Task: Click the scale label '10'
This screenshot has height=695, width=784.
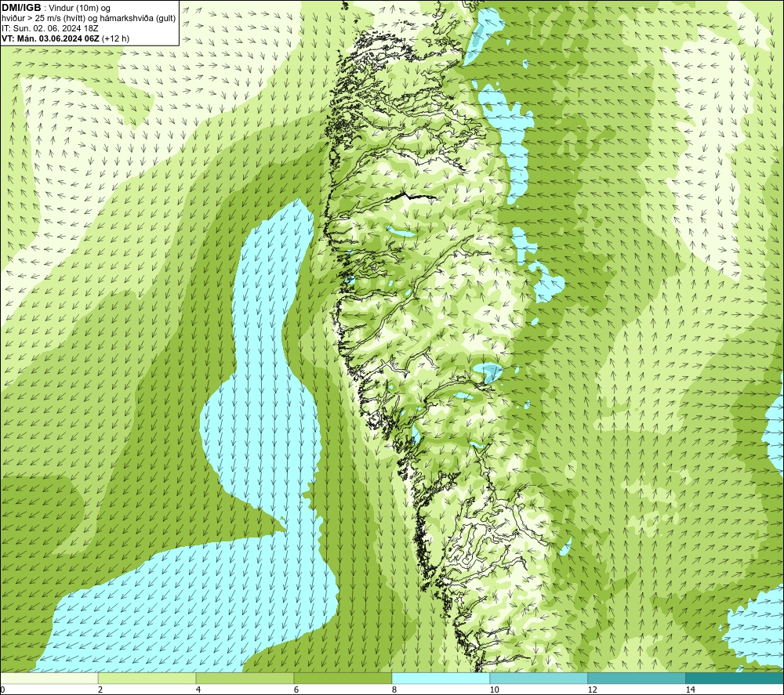Action: [x=494, y=690]
